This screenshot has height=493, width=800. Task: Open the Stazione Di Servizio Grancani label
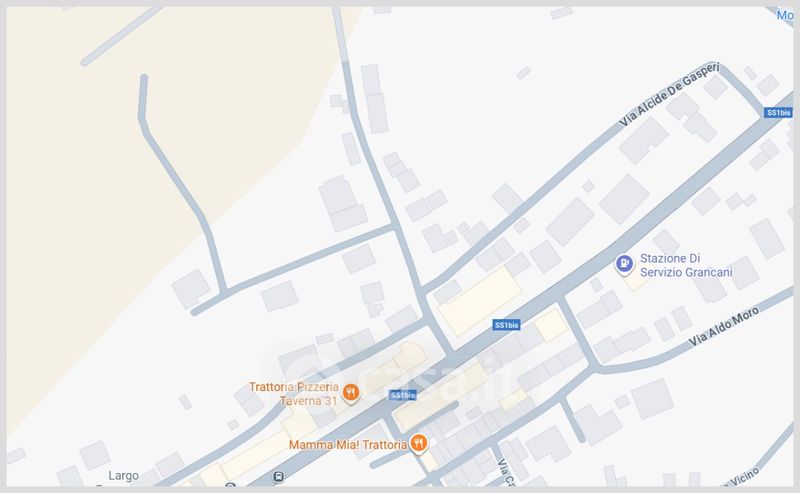686,265
